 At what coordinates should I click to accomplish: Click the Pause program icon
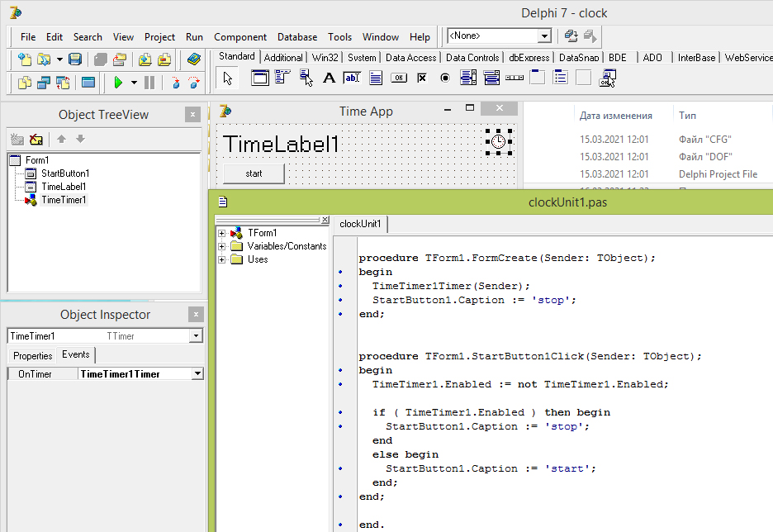pyautogui.click(x=149, y=83)
